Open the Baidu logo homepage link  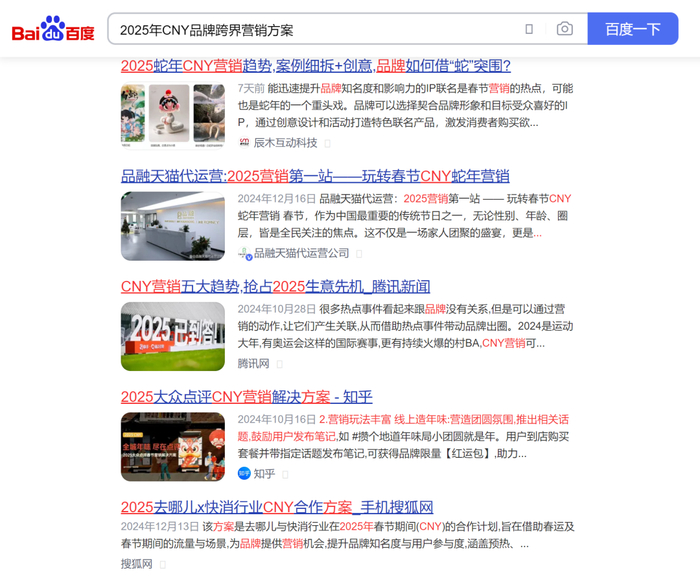pos(53,29)
